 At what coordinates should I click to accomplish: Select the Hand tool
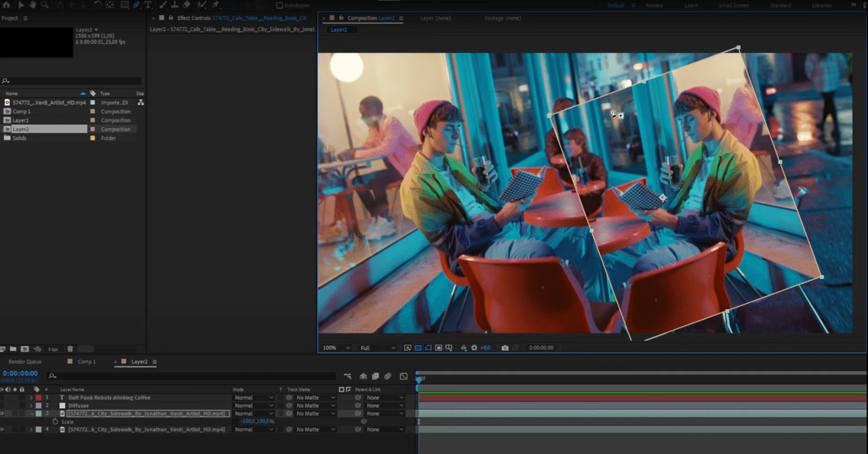32,5
